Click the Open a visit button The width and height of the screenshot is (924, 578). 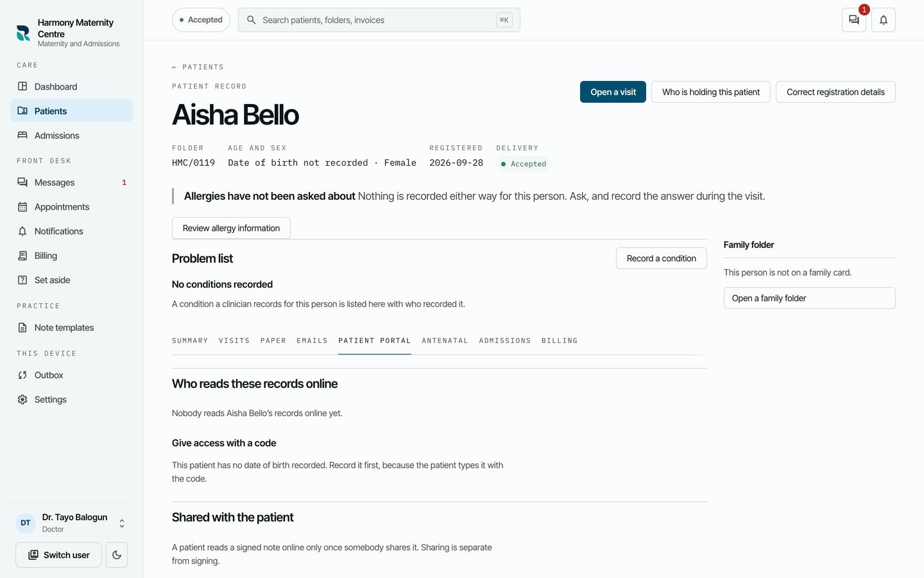[x=613, y=92]
